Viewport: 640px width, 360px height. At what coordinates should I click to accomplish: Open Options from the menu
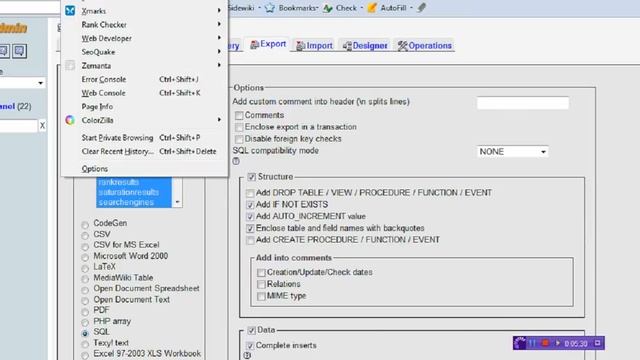pyautogui.click(x=144, y=169)
